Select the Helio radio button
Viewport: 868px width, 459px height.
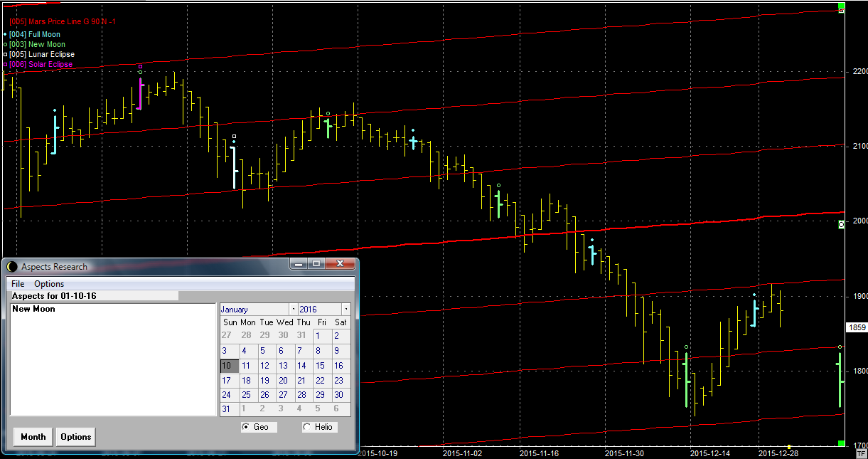[x=306, y=427]
